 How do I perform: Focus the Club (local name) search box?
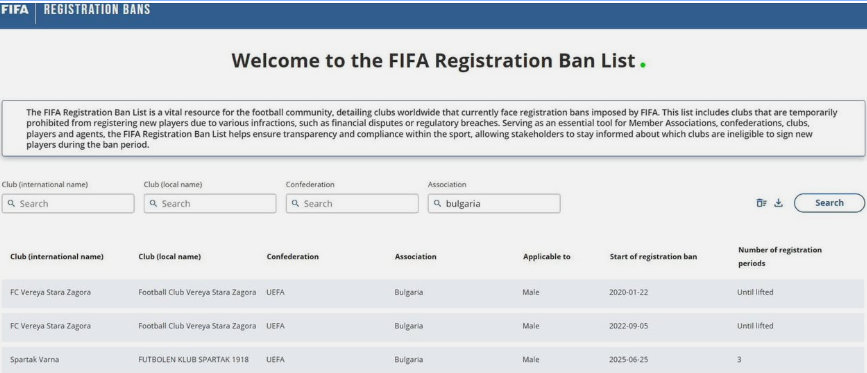(x=210, y=203)
